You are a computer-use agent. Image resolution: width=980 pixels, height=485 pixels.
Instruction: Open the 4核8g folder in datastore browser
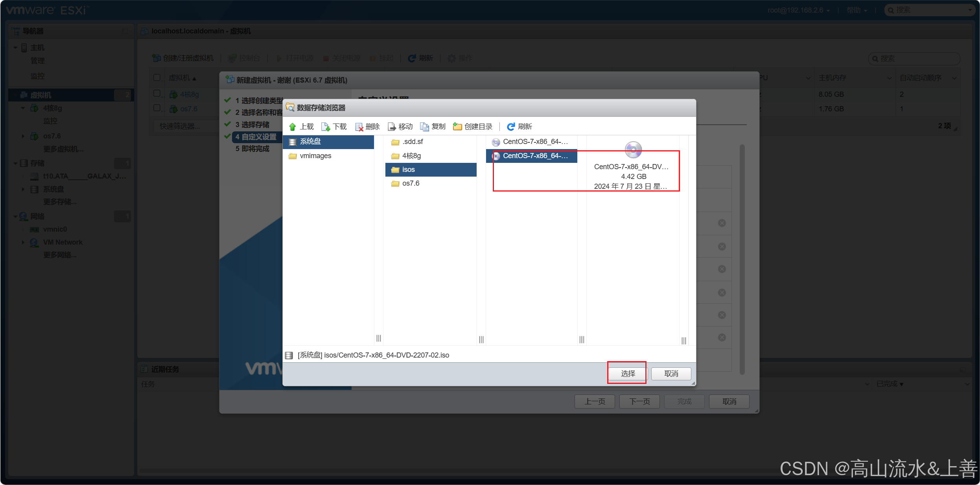(431, 156)
